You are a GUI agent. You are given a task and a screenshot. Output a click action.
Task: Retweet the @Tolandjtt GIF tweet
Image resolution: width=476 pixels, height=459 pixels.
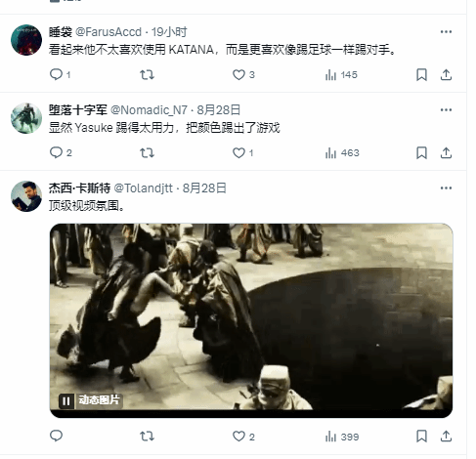click(147, 437)
